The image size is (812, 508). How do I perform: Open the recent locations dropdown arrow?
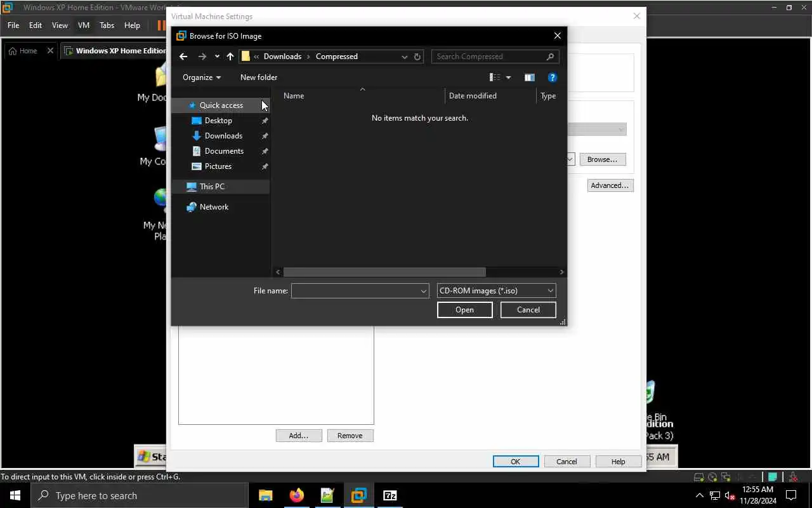(x=217, y=57)
